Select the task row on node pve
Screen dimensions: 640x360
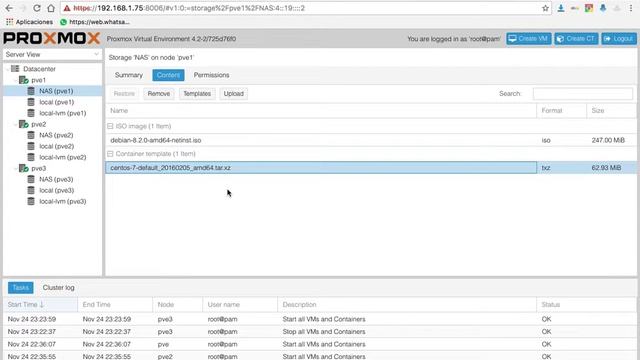[320, 344]
